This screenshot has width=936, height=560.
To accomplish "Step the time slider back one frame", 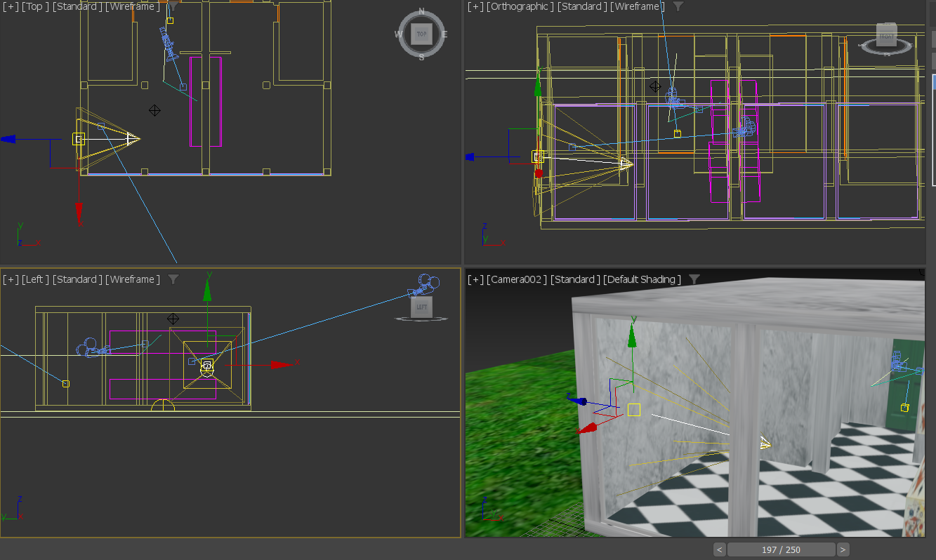I will pos(720,549).
